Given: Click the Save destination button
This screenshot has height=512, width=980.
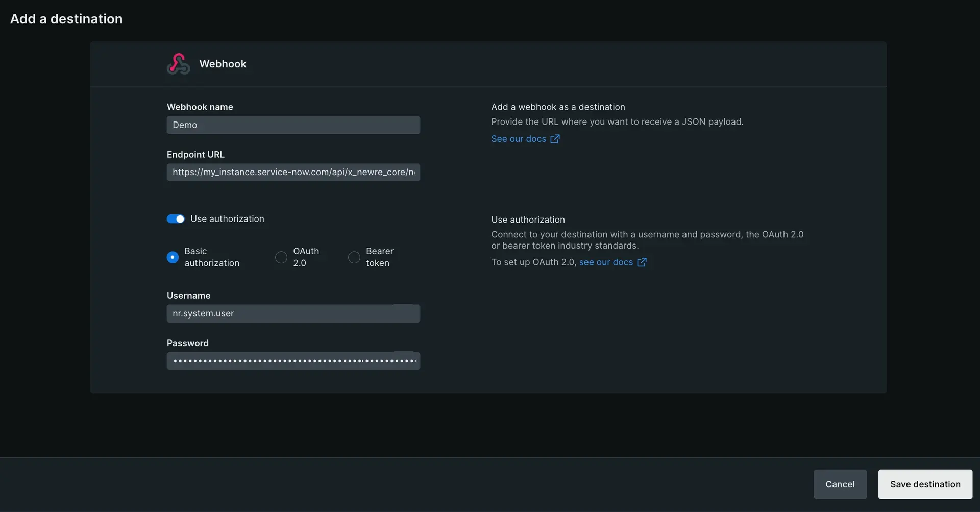Looking at the screenshot, I should [x=924, y=484].
